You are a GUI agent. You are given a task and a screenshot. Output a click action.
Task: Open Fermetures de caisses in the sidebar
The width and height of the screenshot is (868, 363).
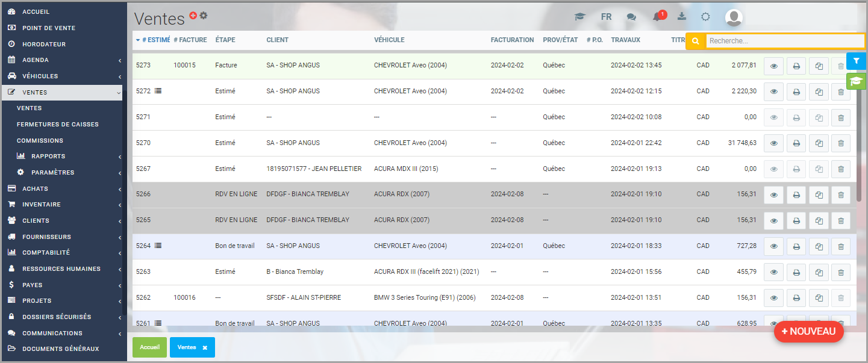58,125
